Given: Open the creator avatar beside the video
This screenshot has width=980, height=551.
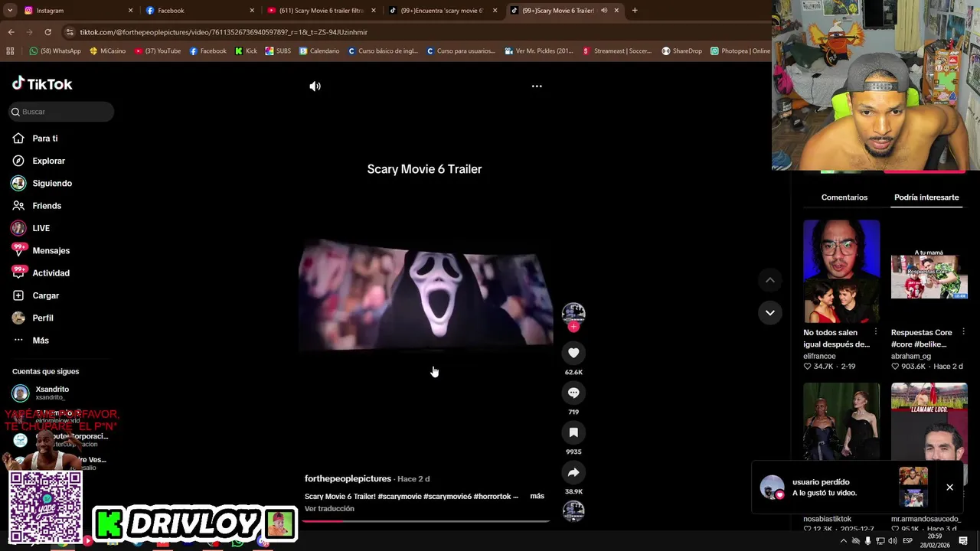Looking at the screenshot, I should click(x=573, y=313).
